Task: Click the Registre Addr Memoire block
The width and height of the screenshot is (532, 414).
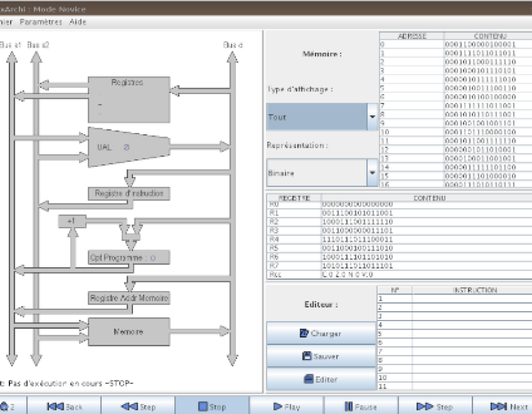Action: [x=129, y=298]
